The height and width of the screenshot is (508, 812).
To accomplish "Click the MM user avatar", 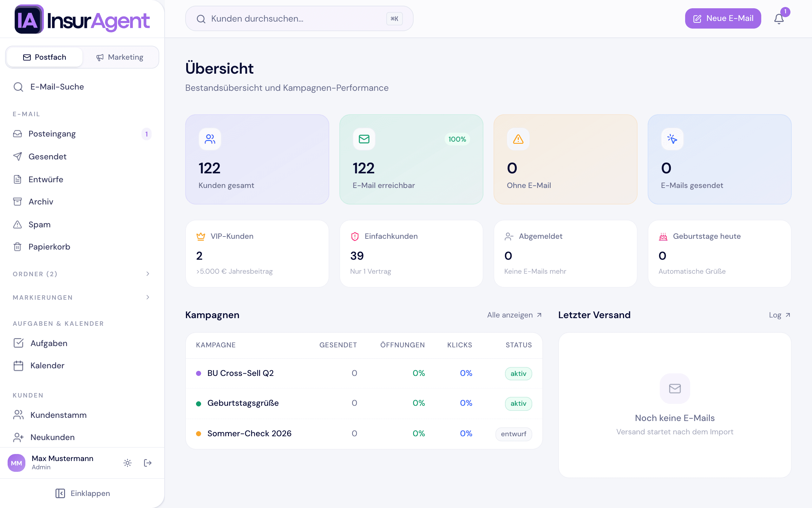I will [x=16, y=463].
